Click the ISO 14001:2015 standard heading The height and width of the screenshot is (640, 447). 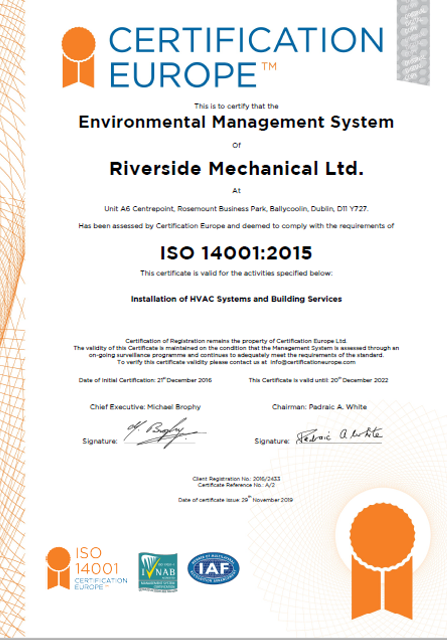[x=236, y=253]
